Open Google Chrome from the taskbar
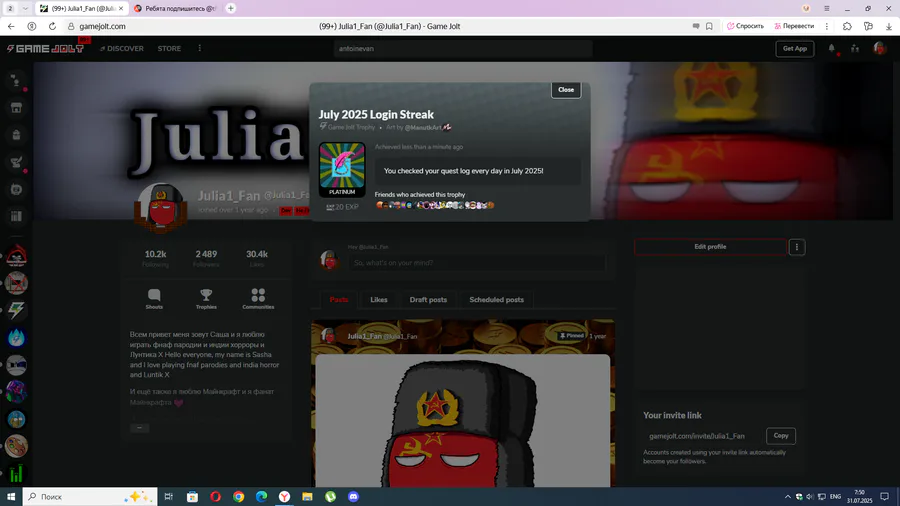The image size is (900, 506). [x=238, y=497]
